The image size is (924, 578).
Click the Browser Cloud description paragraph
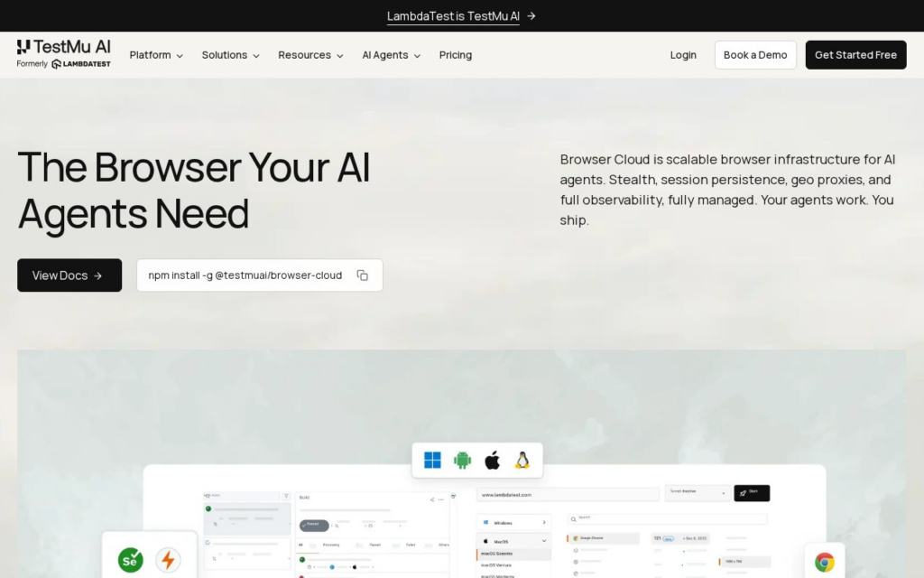pos(728,190)
